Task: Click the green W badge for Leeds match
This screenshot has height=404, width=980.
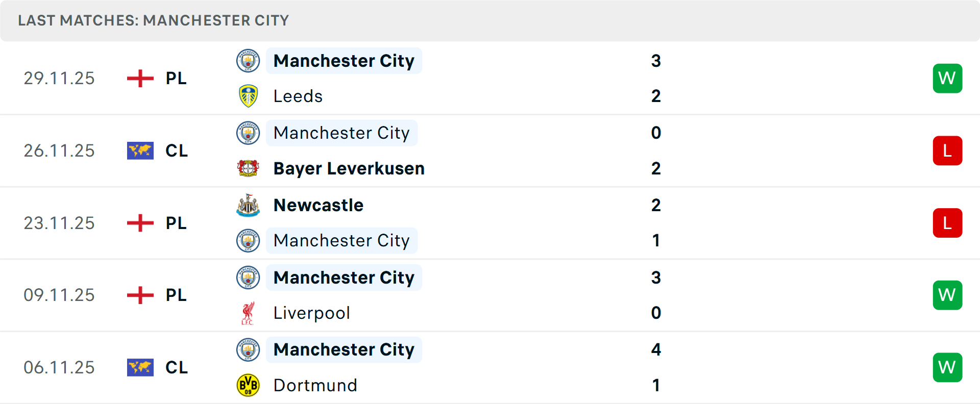Action: pos(947,78)
